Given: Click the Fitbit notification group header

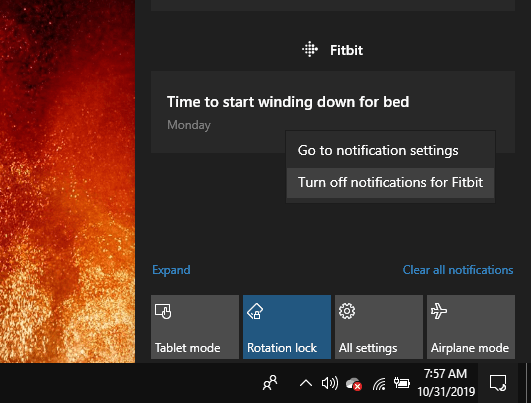Looking at the screenshot, I should coord(333,50).
